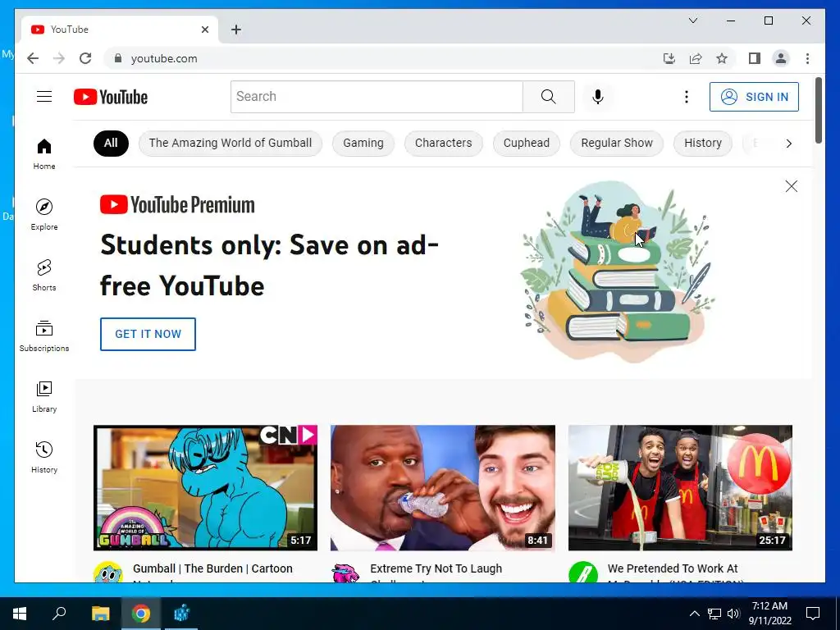Open Windows Start menu
840x630 pixels.
pos(20,614)
